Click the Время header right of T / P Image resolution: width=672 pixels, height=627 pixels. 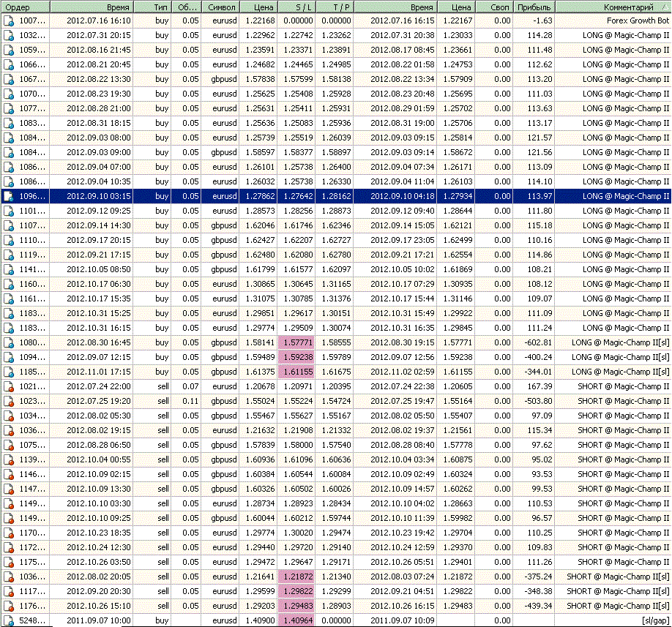coord(395,7)
